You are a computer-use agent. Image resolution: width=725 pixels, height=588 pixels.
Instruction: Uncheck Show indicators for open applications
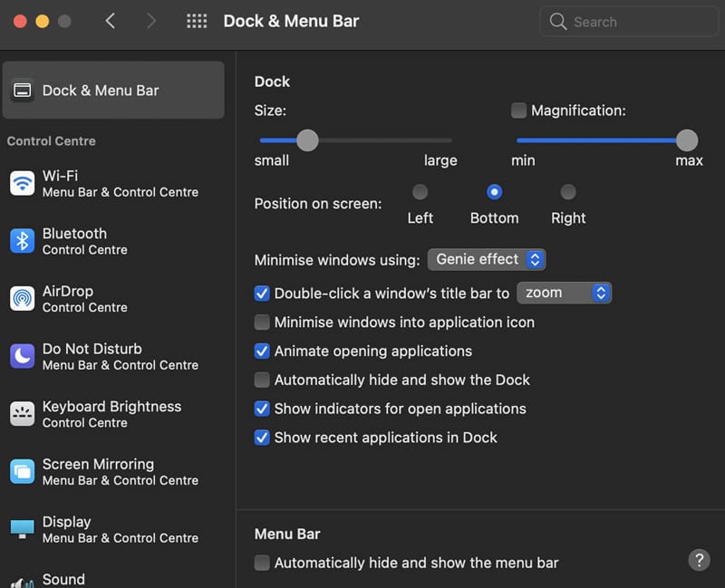(x=262, y=409)
